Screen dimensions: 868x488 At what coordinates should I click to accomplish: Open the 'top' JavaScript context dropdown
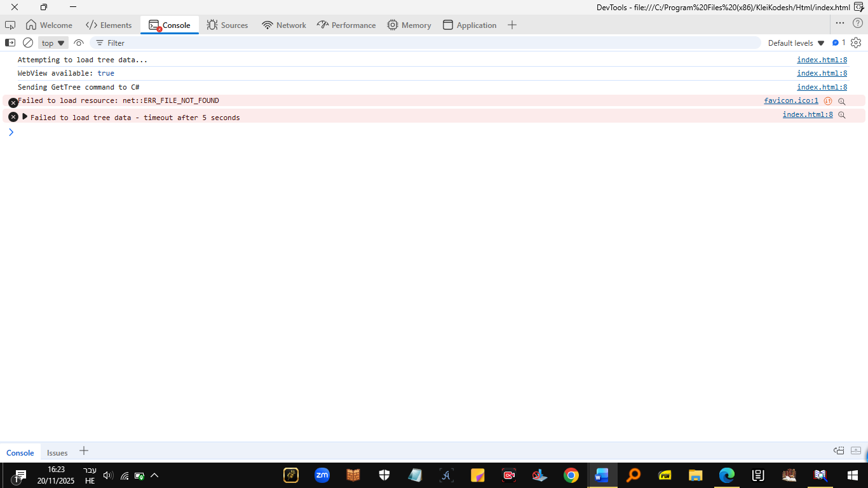(53, 43)
